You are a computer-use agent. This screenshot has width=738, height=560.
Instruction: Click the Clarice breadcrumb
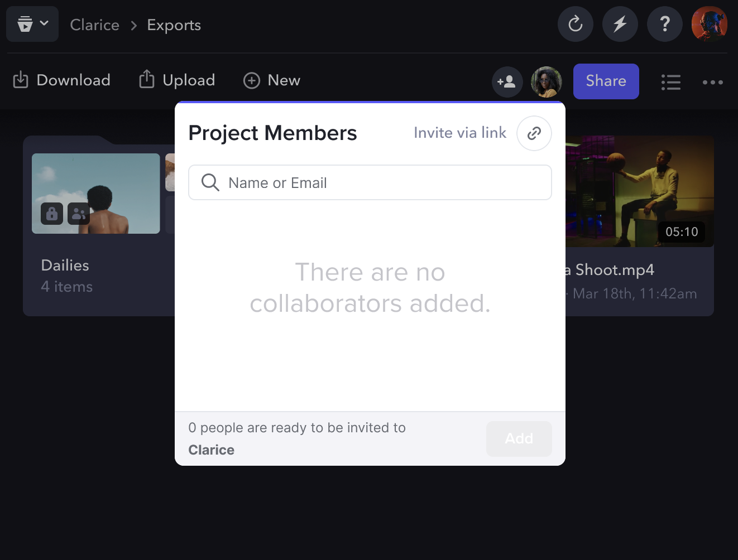click(94, 25)
